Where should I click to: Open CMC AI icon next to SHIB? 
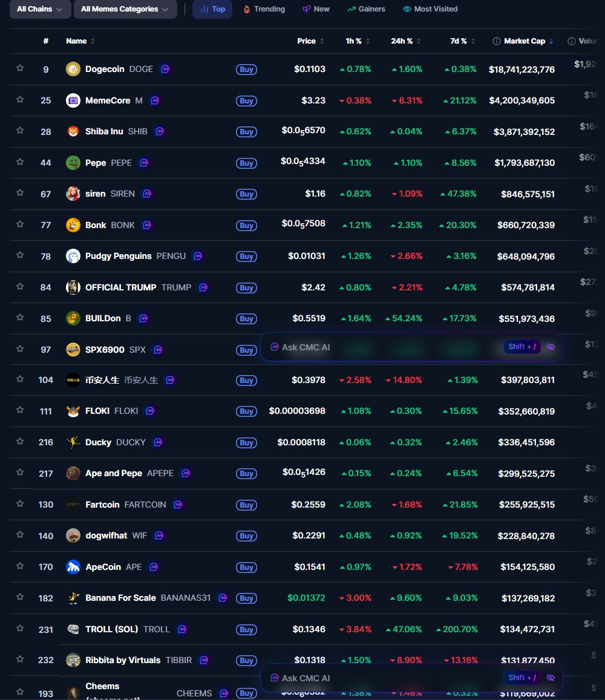(x=159, y=131)
